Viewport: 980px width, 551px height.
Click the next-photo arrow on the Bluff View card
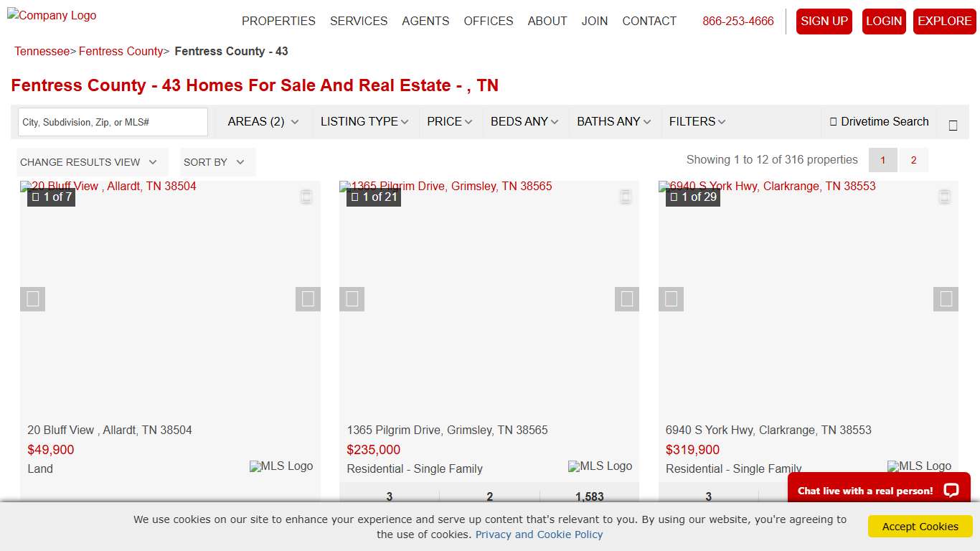[308, 299]
